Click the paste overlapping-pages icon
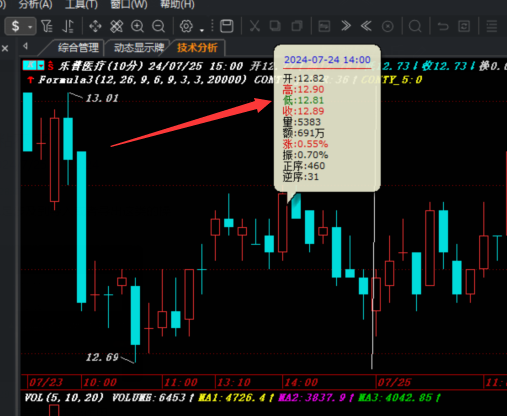Image resolution: width=507 pixels, height=416 pixels. click(297, 26)
